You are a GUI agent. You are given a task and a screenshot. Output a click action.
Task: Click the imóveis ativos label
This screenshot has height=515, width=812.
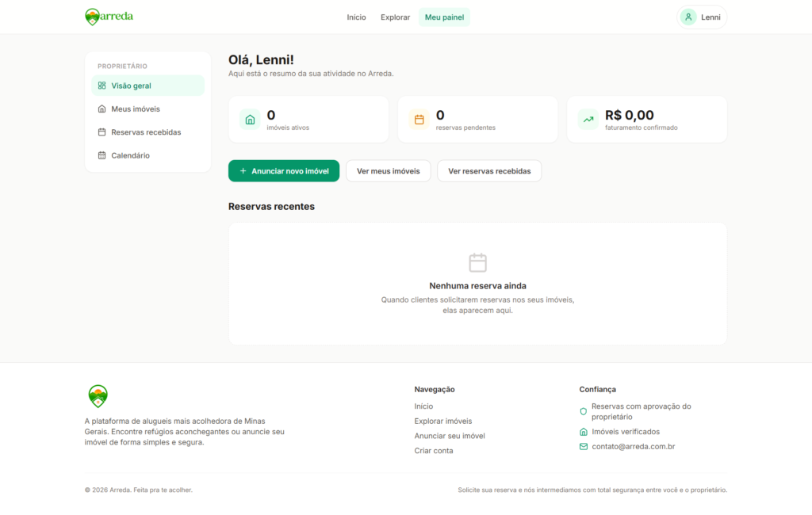point(288,128)
